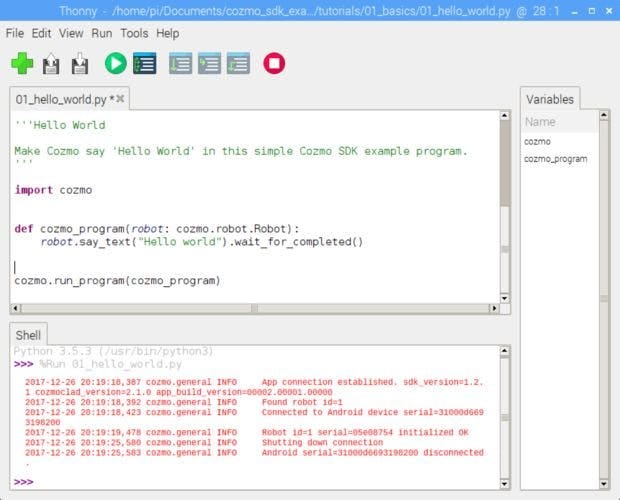Click the editor vertical scrollbar thumb
Viewport: 620px width, 500px height.
[x=505, y=163]
